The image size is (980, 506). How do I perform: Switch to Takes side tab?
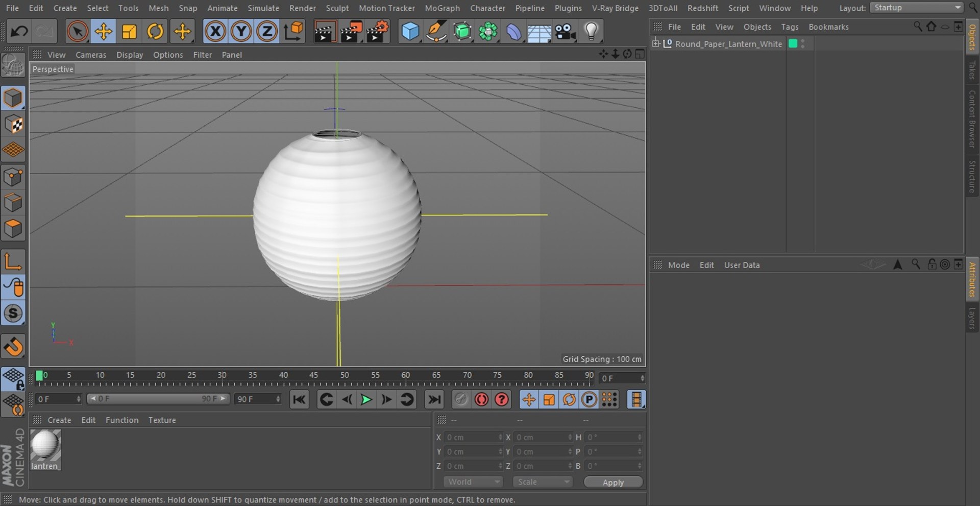[x=972, y=70]
